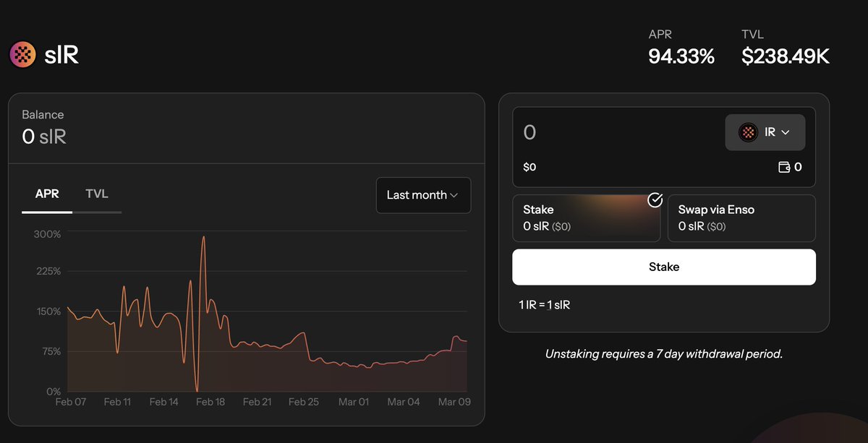The width and height of the screenshot is (868, 443).
Task: Open the Last month range dropdown
Action: [x=423, y=195]
